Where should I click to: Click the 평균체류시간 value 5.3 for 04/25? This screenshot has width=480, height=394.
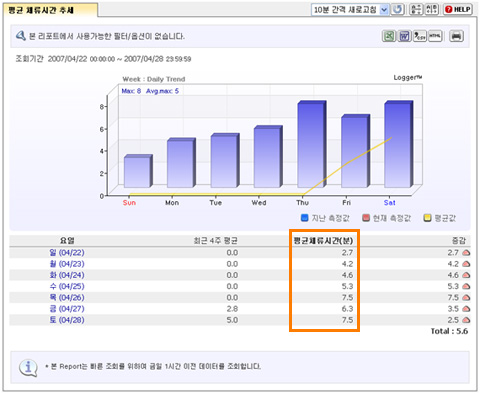(x=347, y=286)
